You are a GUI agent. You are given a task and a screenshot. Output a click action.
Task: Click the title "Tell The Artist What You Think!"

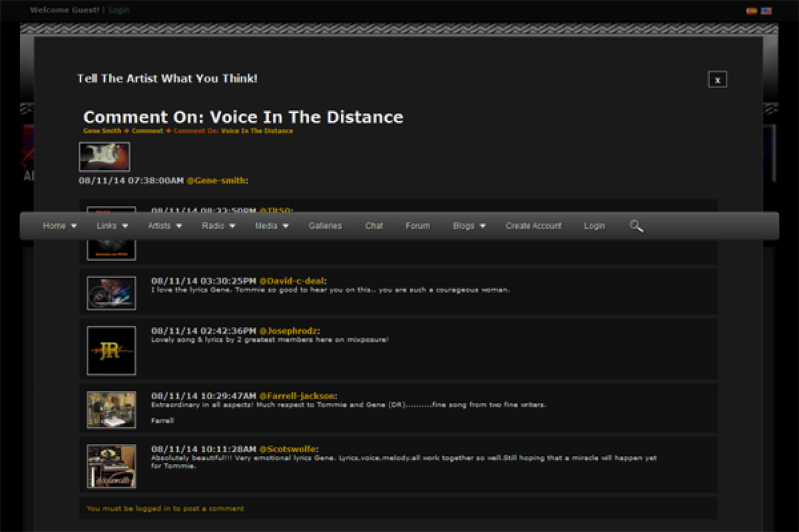click(167, 79)
